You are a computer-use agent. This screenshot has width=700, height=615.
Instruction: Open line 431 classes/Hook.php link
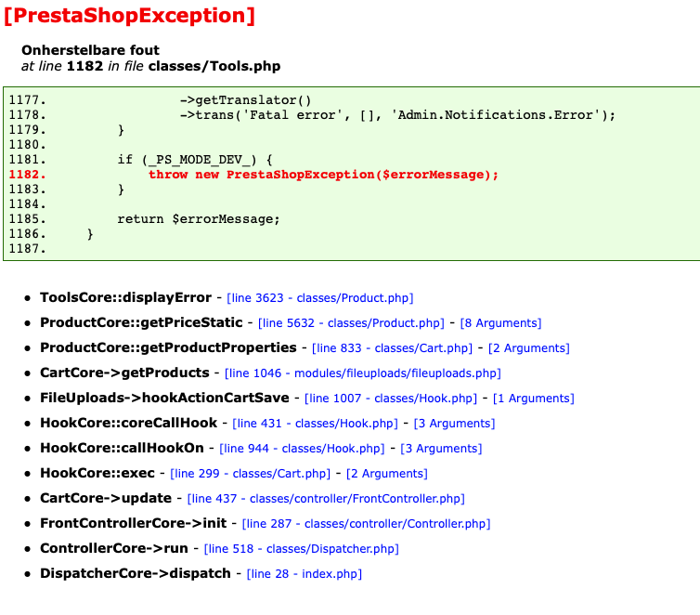[315, 423]
